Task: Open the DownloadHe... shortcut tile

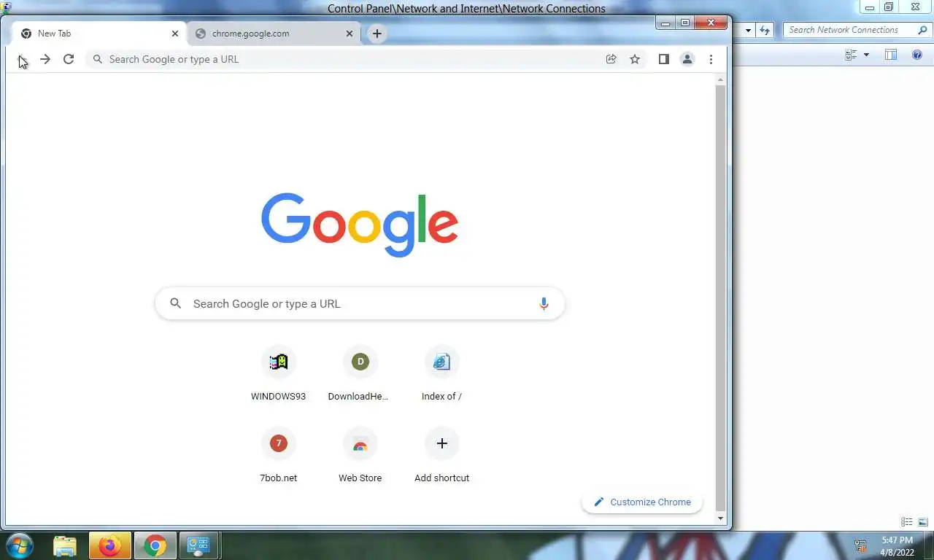Action: 360,374
